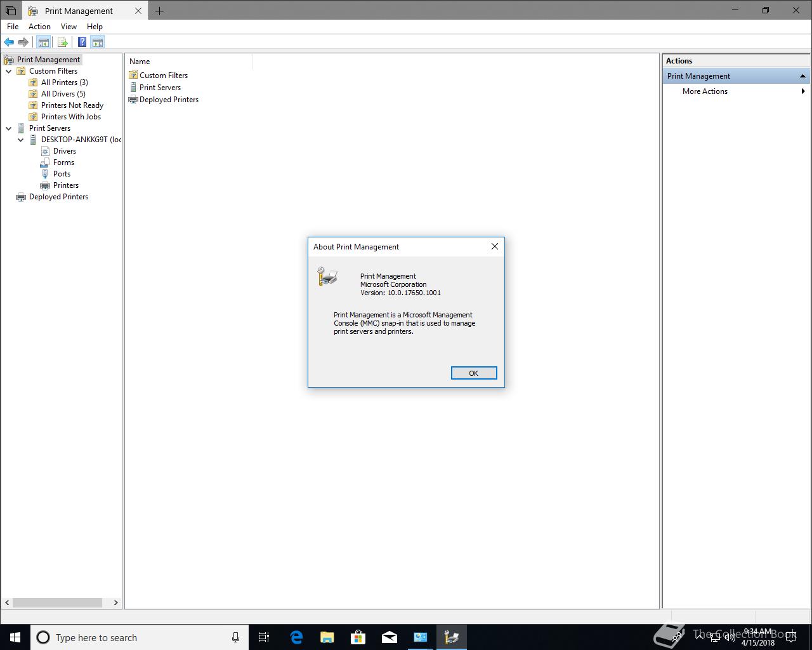812x650 pixels.
Task: Toggle Show/Hide Action Pane toolbar icon
Action: point(97,43)
